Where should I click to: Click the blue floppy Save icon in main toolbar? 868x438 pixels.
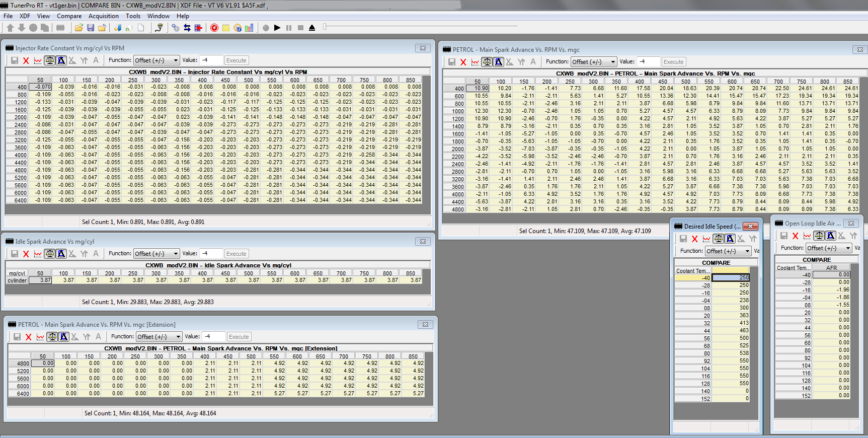tap(91, 28)
